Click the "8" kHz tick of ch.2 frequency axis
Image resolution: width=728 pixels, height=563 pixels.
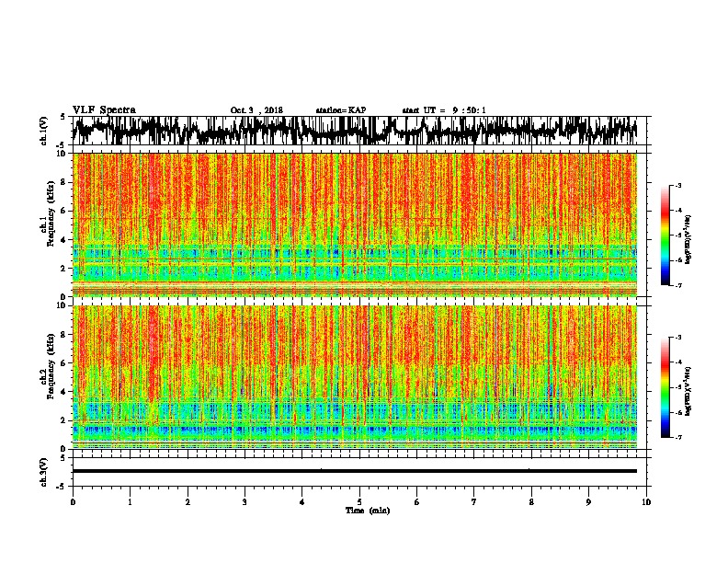pos(64,335)
